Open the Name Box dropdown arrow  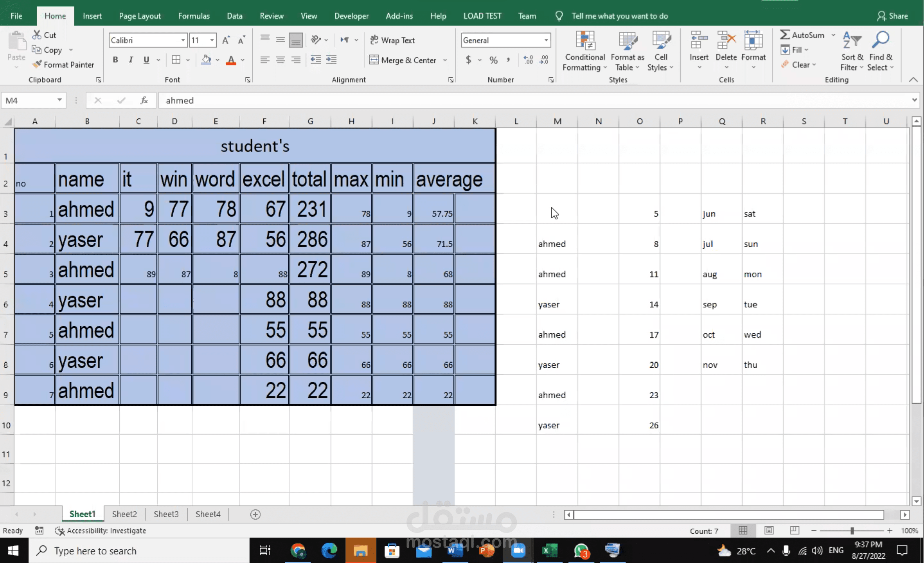[59, 100]
